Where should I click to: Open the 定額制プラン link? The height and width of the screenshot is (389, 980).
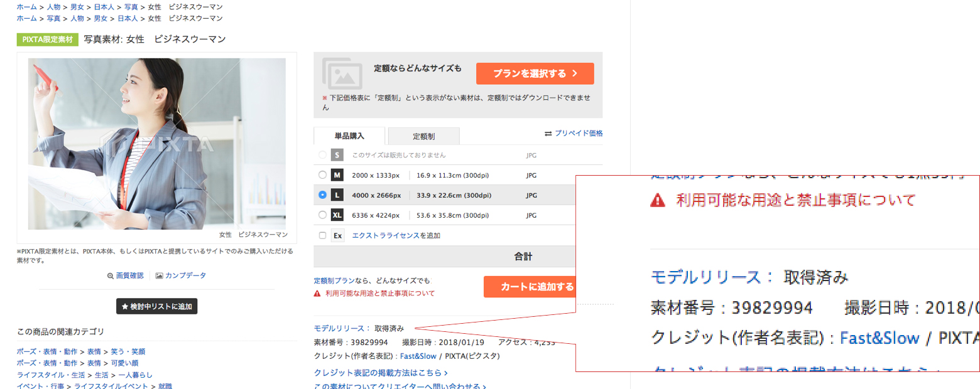point(334,280)
